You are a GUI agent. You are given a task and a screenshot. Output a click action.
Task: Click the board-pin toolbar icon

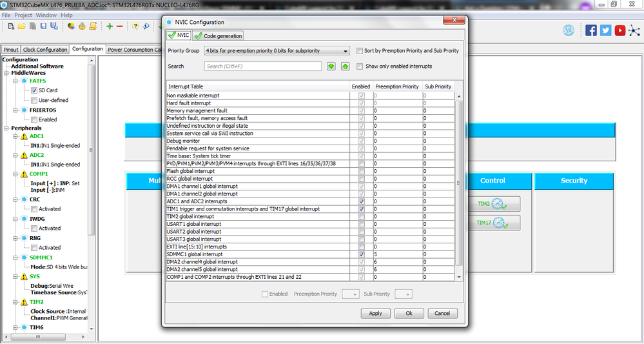(x=82, y=26)
